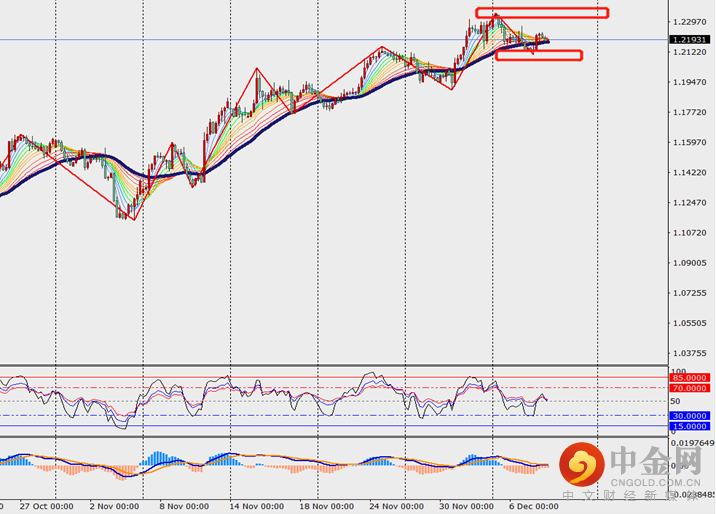Click the 1.05505 price axis label

(690, 323)
